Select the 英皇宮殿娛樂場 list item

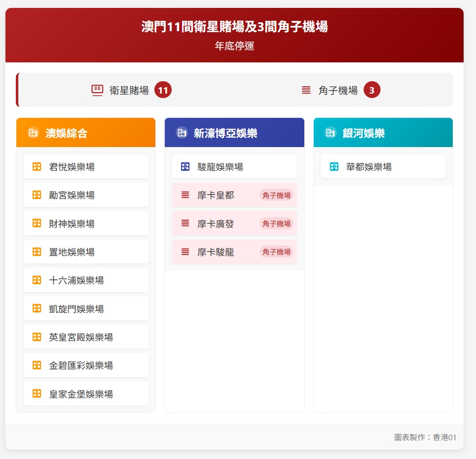coord(86,337)
